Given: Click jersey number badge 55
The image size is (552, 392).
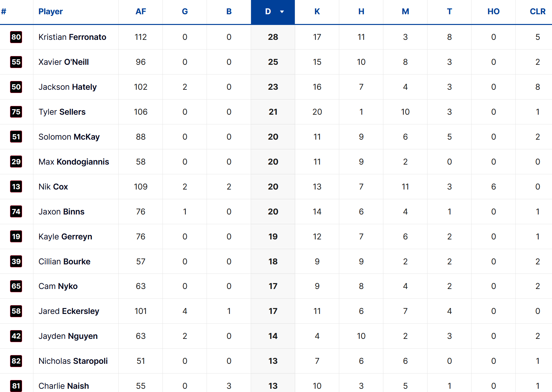Looking at the screenshot, I should click(16, 62).
